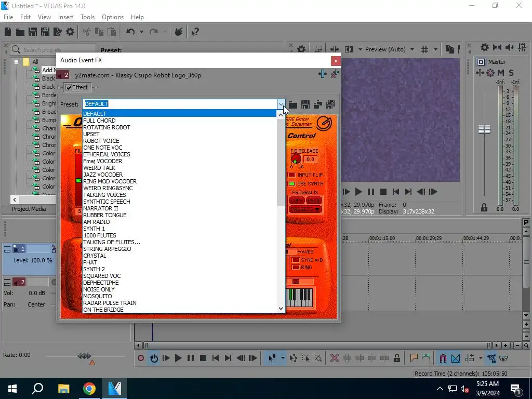Switch to the Project Media tab

click(x=29, y=209)
